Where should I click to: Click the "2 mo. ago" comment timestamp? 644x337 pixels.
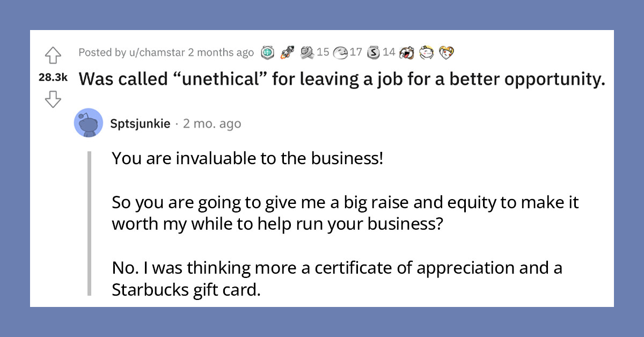click(x=211, y=123)
